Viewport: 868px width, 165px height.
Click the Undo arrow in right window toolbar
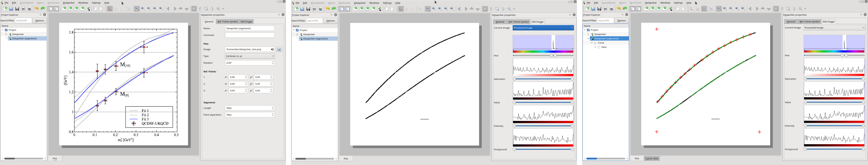coord(619,9)
